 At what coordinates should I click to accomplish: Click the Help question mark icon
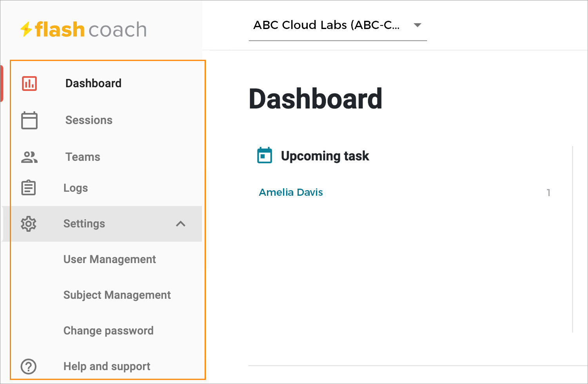tap(29, 366)
